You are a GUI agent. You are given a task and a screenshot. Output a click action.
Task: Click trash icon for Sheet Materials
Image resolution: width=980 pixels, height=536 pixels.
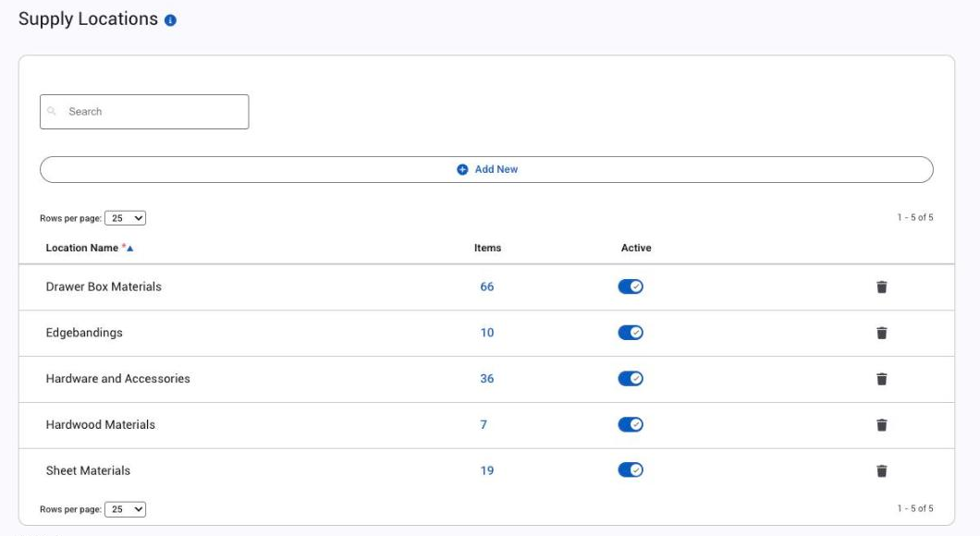click(x=881, y=471)
